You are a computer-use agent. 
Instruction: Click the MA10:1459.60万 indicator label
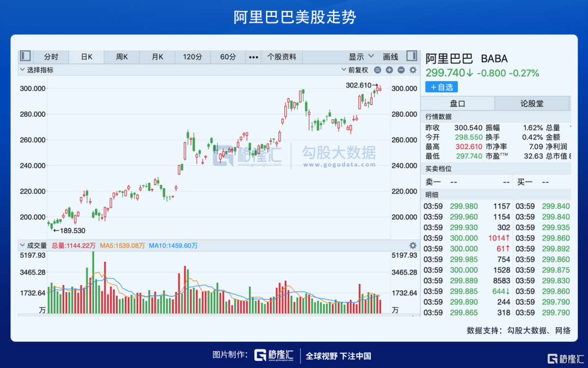click(173, 245)
